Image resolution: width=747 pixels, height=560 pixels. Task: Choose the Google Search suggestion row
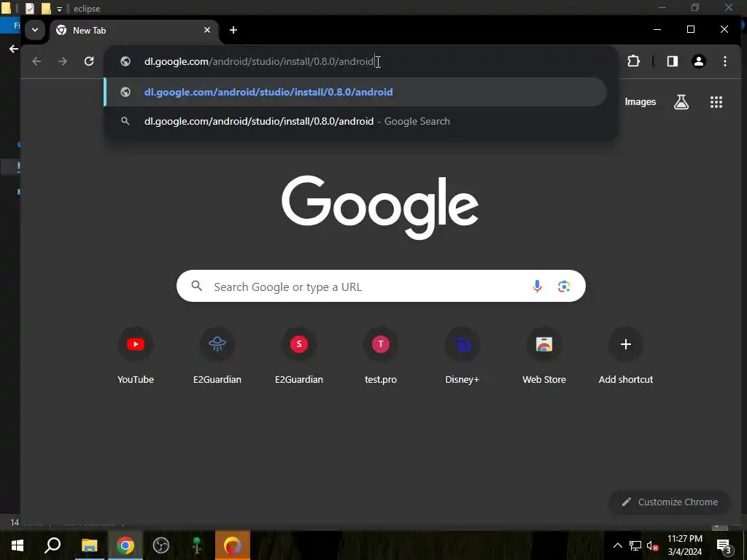pyautogui.click(x=355, y=122)
